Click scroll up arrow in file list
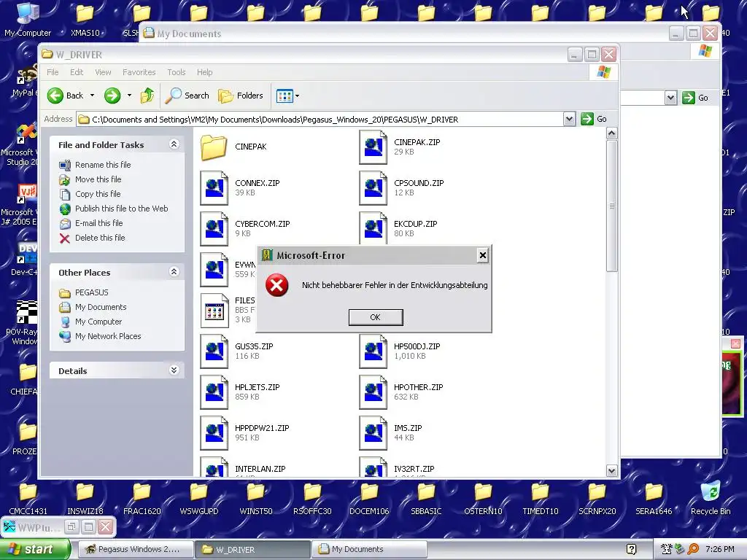This screenshot has width=747, height=560. pos(612,133)
